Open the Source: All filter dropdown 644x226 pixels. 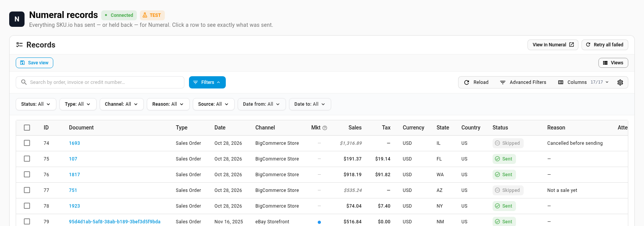(214, 104)
